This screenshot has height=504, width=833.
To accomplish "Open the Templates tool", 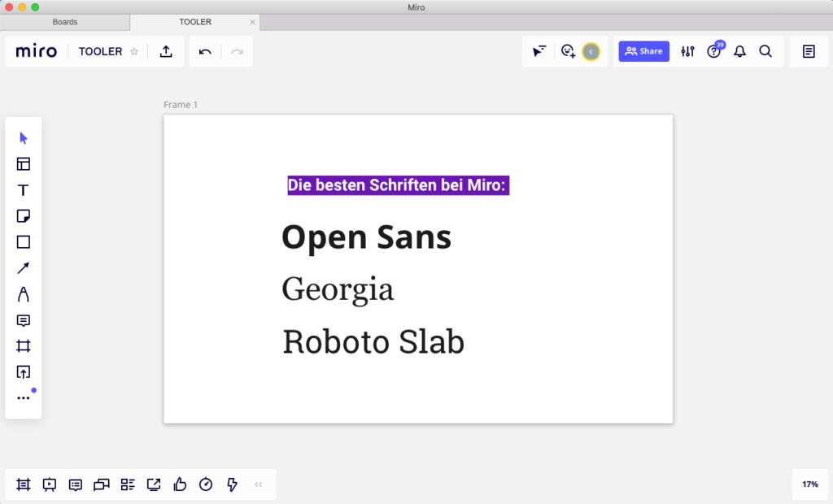I will click(x=24, y=164).
